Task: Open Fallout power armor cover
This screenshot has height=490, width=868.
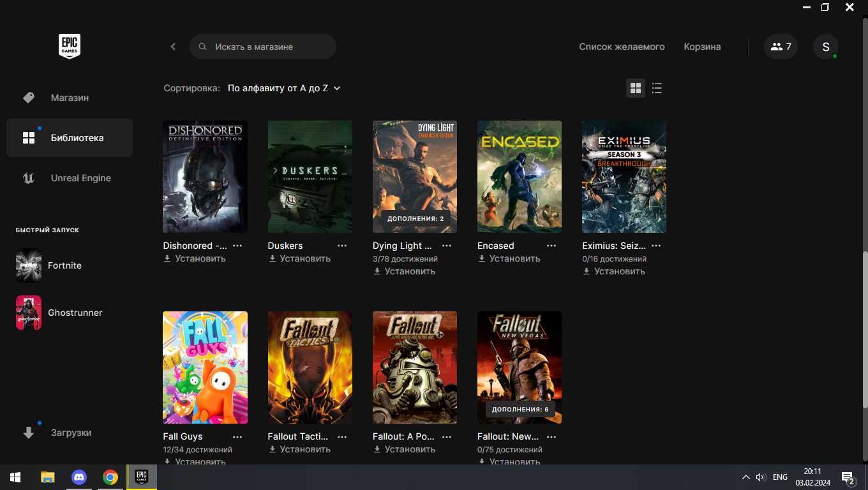Action: point(414,367)
